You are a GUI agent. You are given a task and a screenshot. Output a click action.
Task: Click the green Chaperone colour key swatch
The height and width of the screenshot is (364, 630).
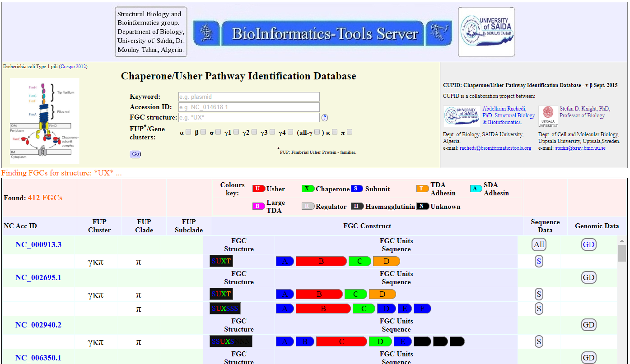(x=308, y=189)
